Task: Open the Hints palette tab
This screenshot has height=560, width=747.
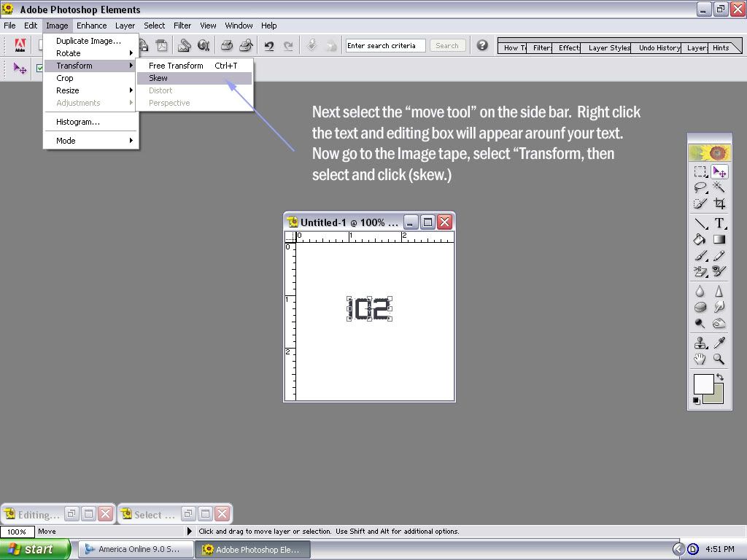Action: tap(720, 47)
